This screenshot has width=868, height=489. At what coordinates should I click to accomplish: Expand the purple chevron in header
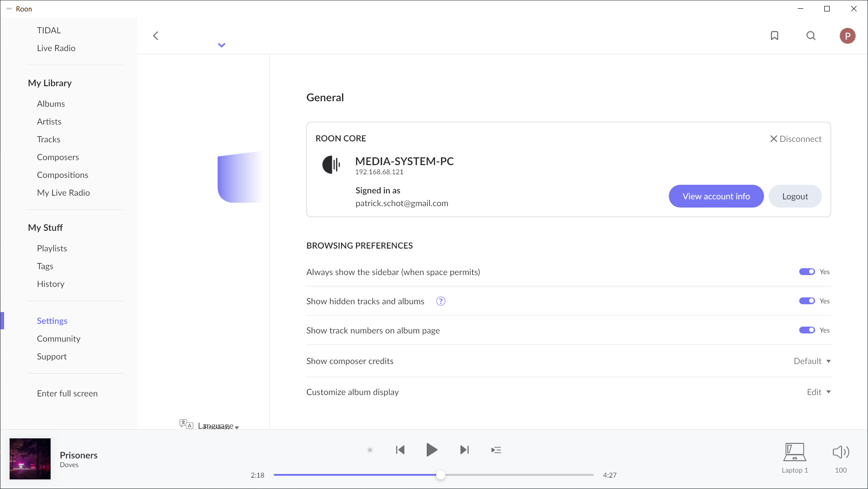[222, 45]
